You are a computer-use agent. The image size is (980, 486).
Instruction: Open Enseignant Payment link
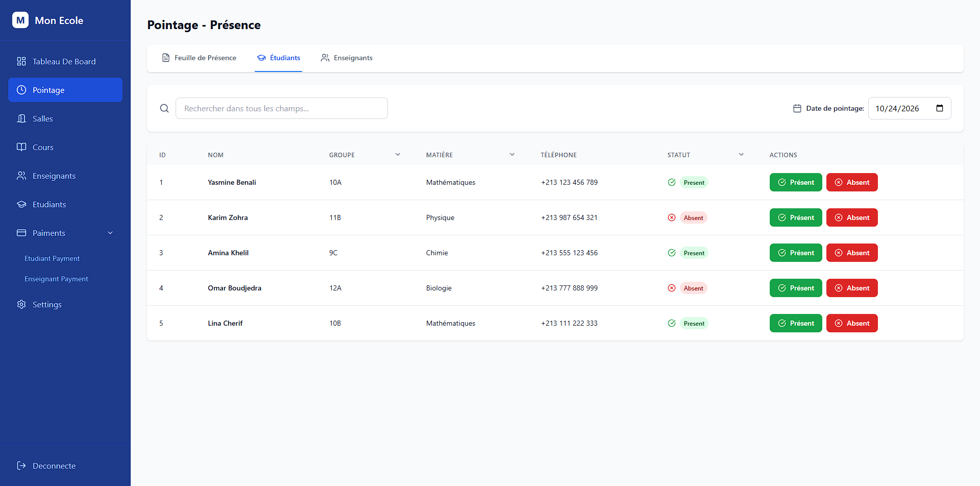[56, 279]
